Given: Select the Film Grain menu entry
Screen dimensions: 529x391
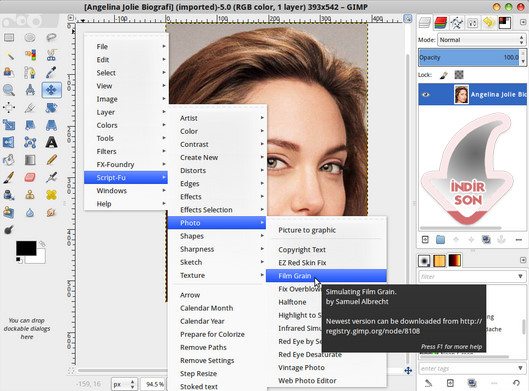Looking at the screenshot, I should coord(326,276).
